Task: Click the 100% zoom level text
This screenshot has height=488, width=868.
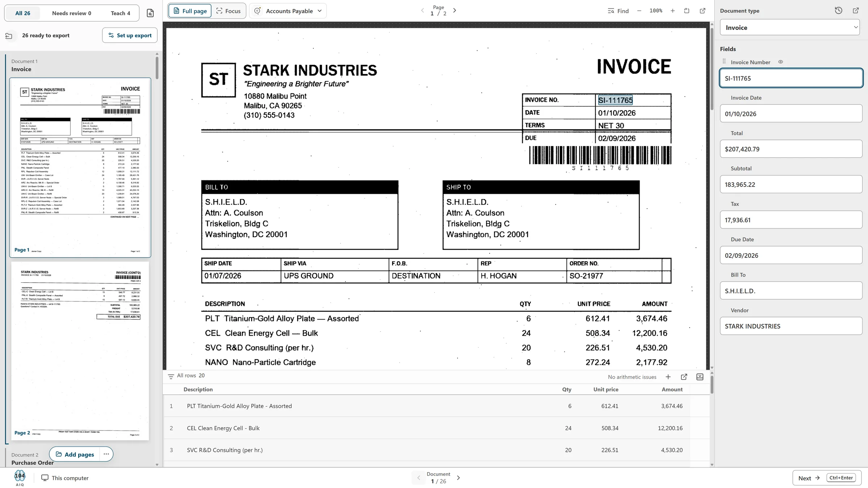Action: tap(656, 11)
